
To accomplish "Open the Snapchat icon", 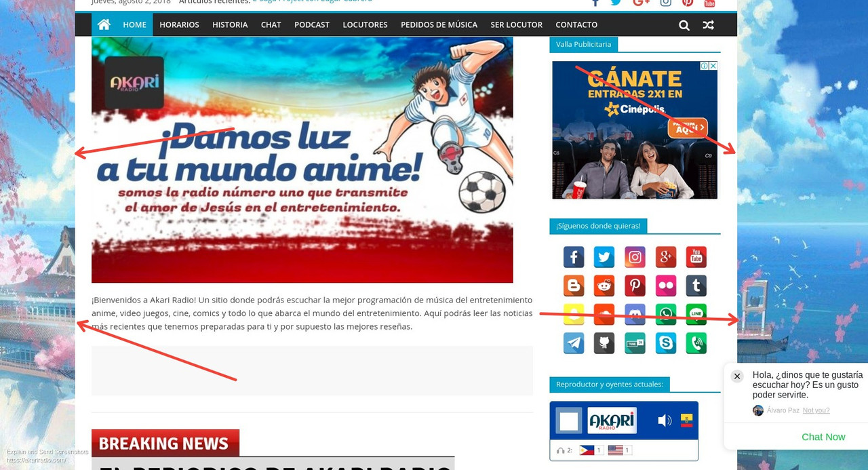I will tap(574, 314).
